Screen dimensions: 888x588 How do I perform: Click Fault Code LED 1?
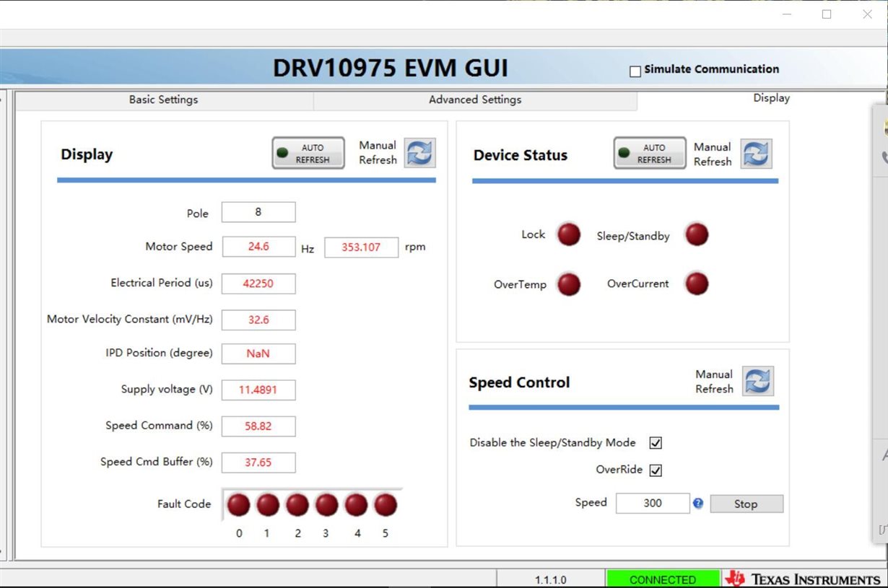point(268,505)
